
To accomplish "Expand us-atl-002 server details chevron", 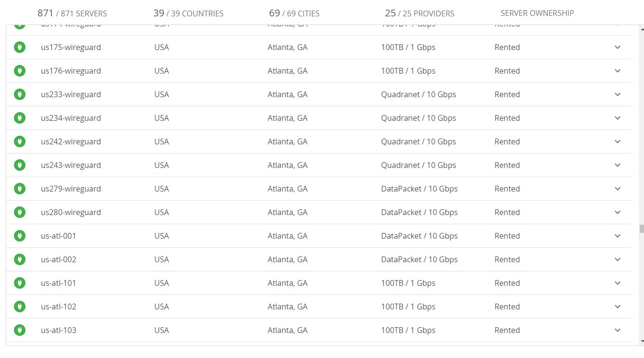I will (x=618, y=259).
